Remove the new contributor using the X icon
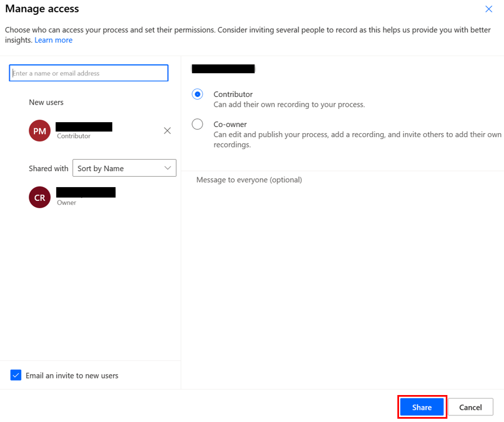504x422 pixels. tap(167, 130)
